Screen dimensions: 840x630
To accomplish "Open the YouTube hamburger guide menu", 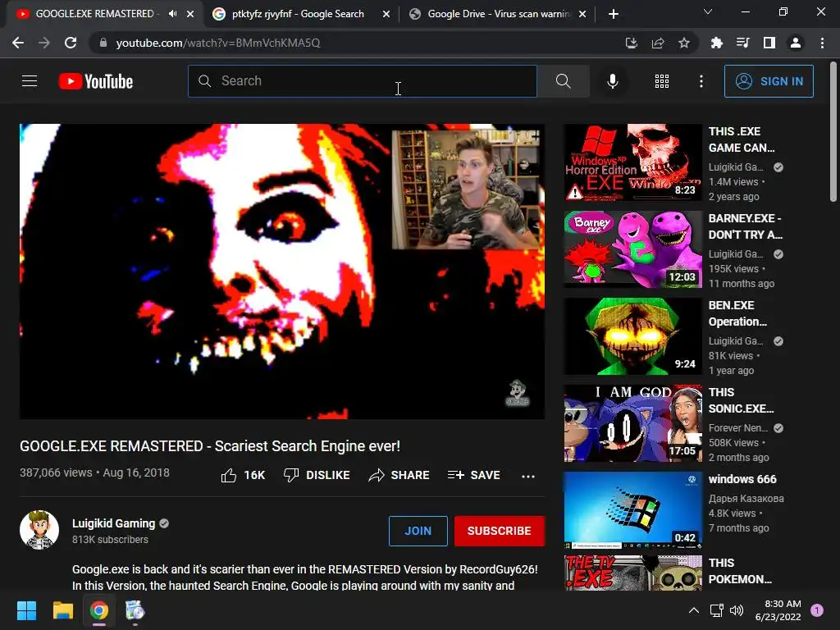I will coord(30,81).
